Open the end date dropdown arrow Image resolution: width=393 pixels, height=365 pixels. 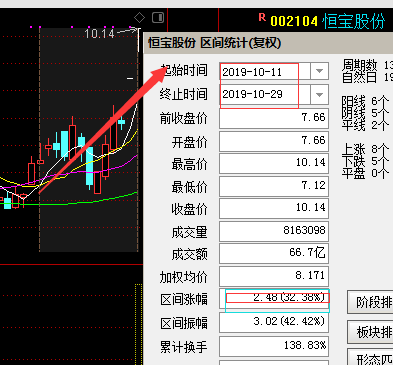click(319, 94)
